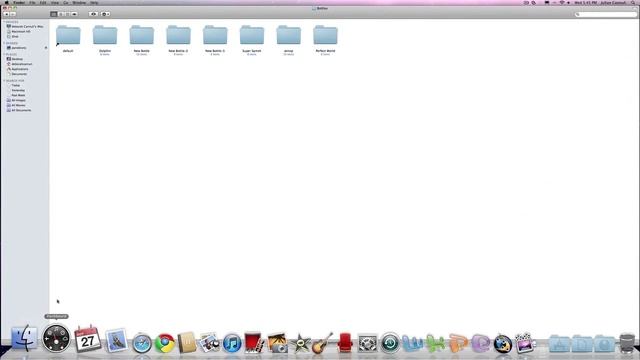Launch Google Chrome from the Dock
This screenshot has width=640, height=360.
coord(165,343)
